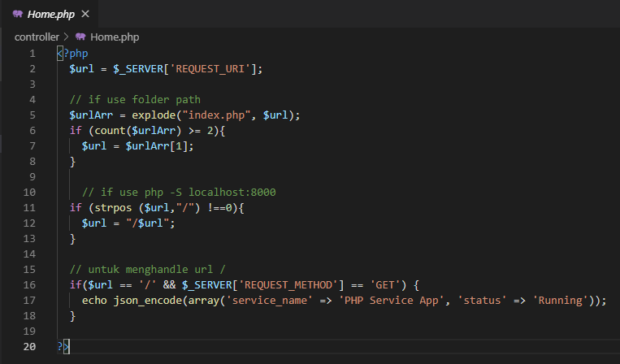The image size is (620, 364).
Task: Click 'service_name' key on line 17
Action: [269, 301]
